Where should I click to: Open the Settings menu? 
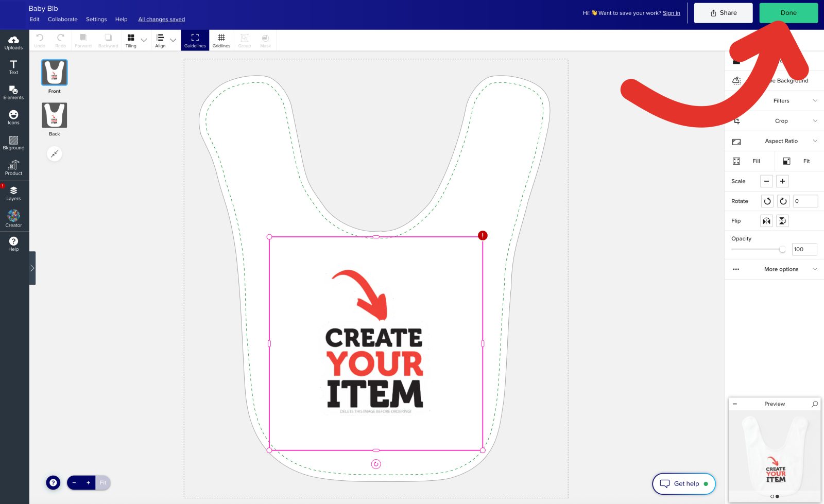tap(96, 20)
